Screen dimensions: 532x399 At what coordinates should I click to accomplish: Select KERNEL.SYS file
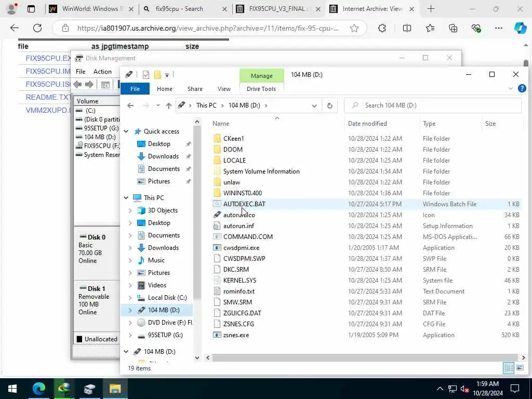point(240,281)
